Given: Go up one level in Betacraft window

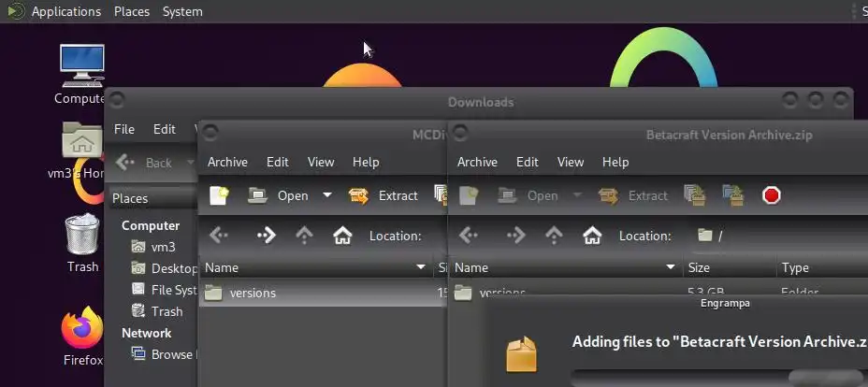Looking at the screenshot, I should click(554, 236).
